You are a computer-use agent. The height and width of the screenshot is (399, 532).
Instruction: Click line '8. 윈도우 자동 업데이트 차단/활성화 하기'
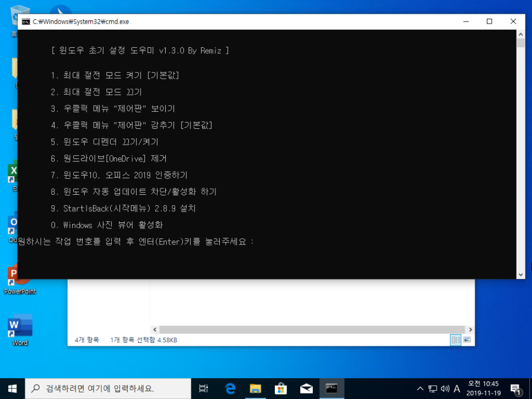click(x=133, y=192)
